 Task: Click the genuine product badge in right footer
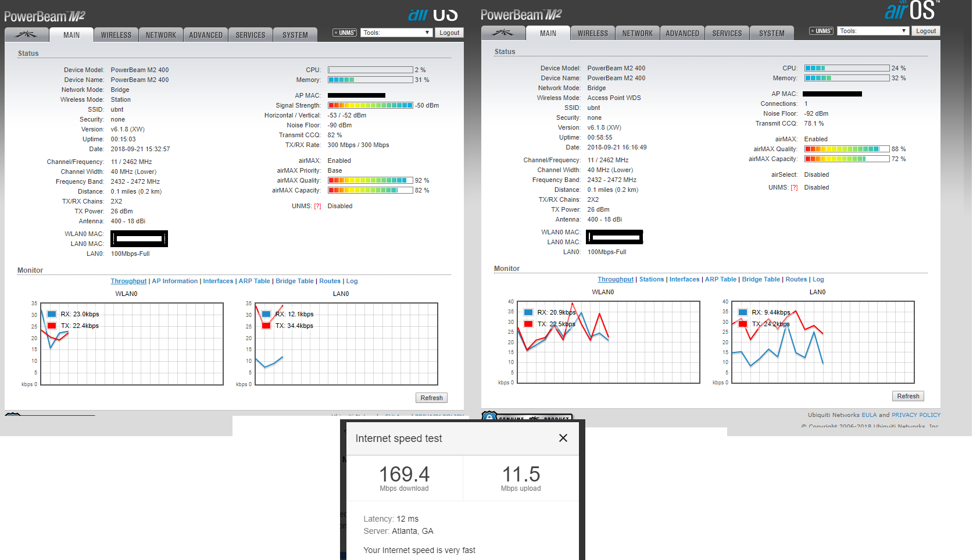pyautogui.click(x=527, y=416)
